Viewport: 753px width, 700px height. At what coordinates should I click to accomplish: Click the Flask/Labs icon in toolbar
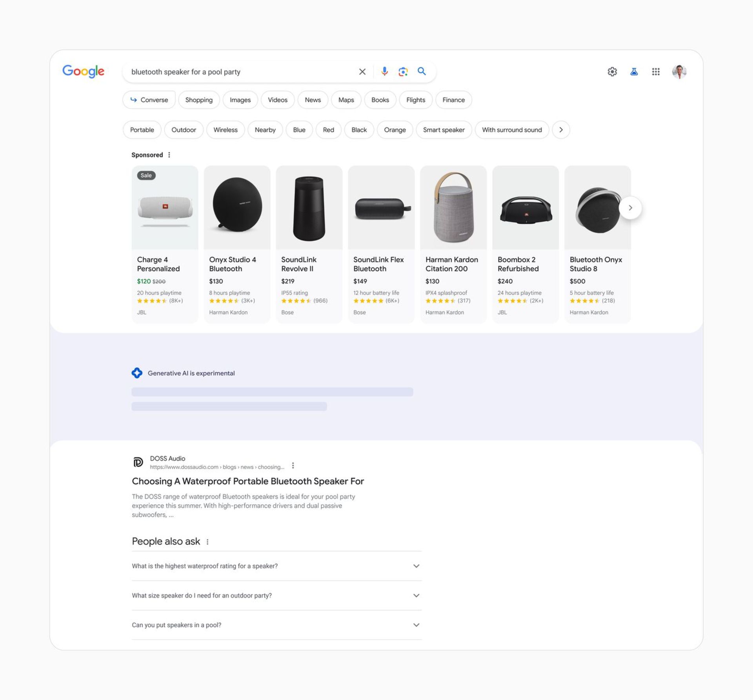pyautogui.click(x=633, y=71)
